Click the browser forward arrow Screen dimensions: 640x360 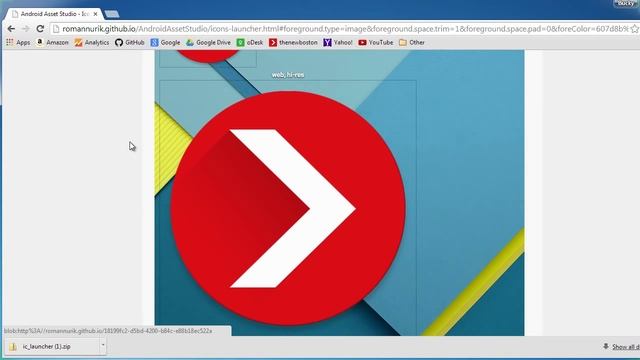[x=25, y=29]
